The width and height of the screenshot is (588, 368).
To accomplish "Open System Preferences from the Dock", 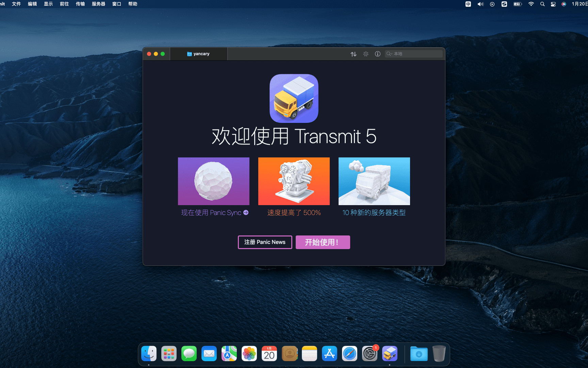I will tap(370, 354).
